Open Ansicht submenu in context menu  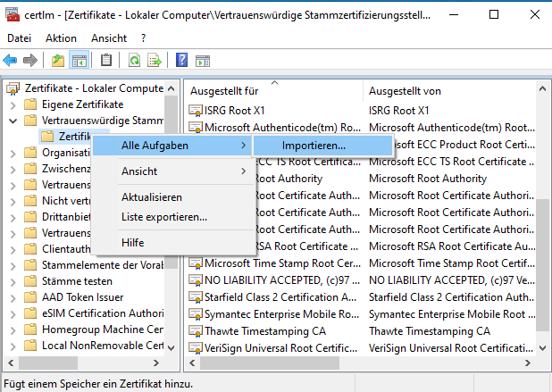(x=172, y=171)
